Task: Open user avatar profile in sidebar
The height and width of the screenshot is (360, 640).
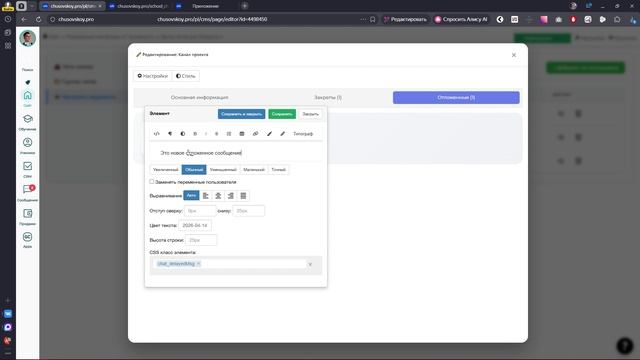Action: (x=27, y=38)
